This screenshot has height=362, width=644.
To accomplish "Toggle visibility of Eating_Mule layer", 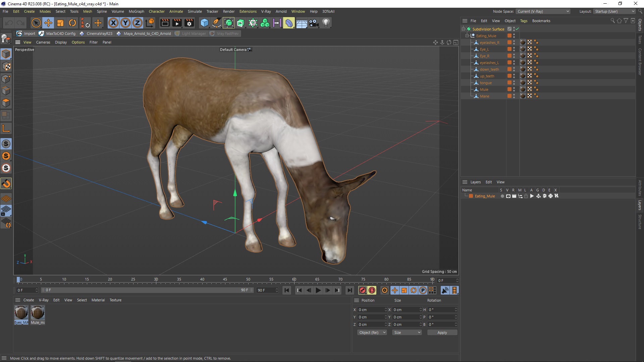I will (x=508, y=196).
